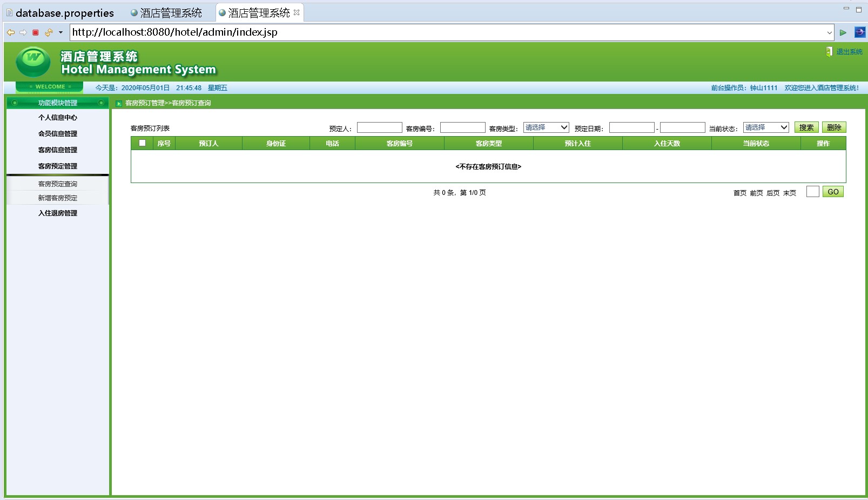Open 会员信息管理 in the sidebar
This screenshot has height=500, width=868.
click(x=58, y=134)
